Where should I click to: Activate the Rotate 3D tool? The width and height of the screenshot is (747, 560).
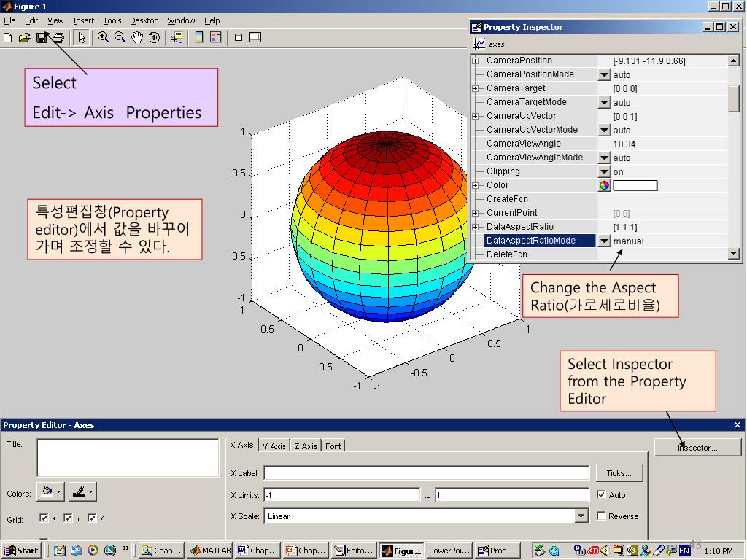point(154,38)
